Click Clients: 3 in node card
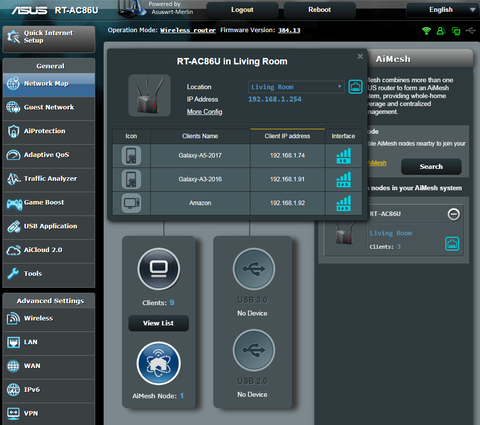 385,247
